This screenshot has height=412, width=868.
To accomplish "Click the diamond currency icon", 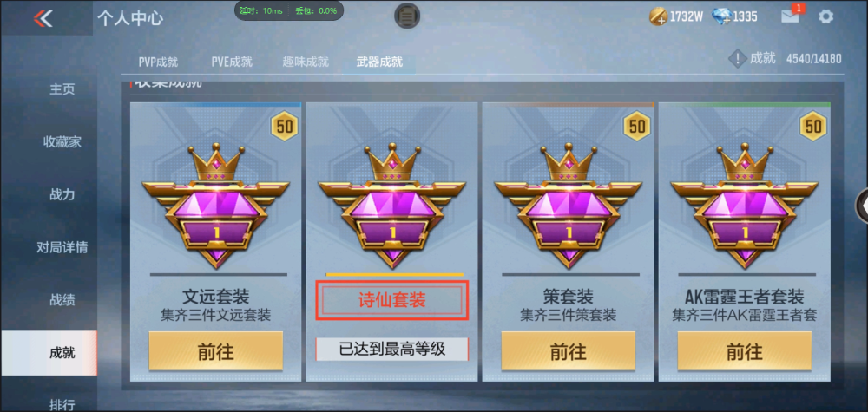I will coord(721,16).
